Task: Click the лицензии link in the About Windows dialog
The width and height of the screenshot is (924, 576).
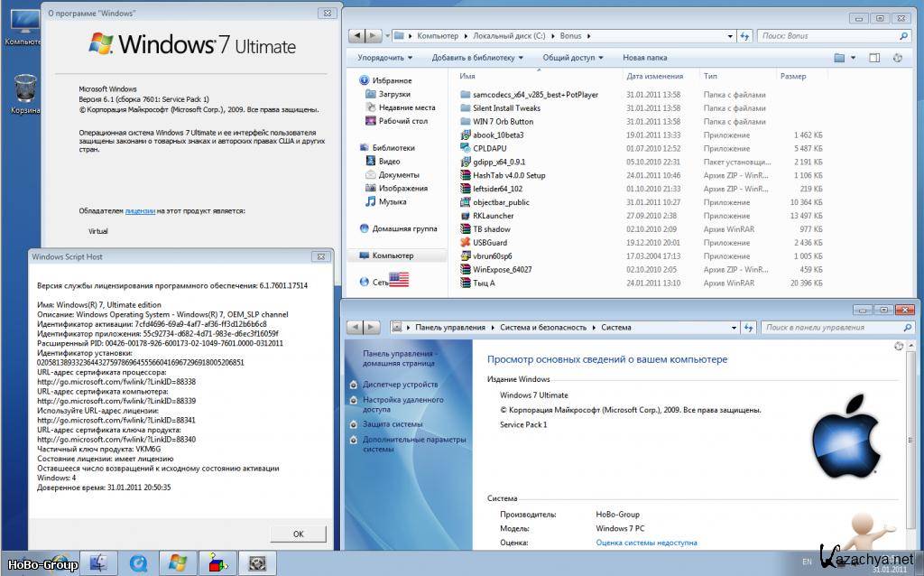Action: [x=140, y=210]
